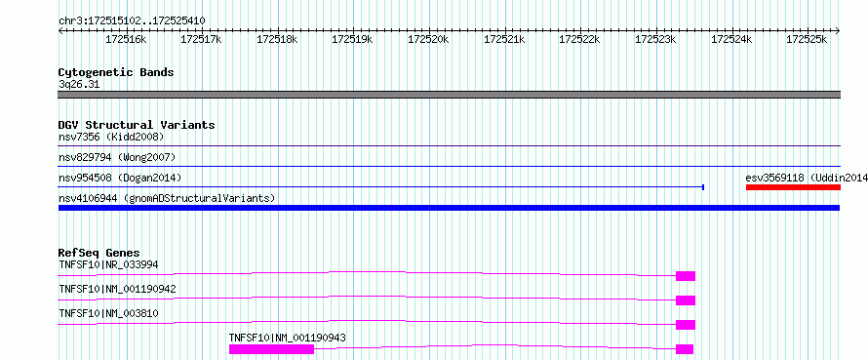Click the 172517k ruler tick label

[x=202, y=39]
